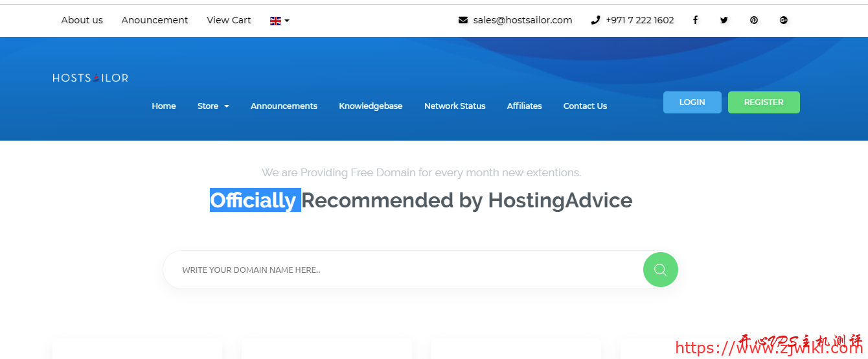Click the phone handset icon
Viewport: 868px width, 359px height.
(x=595, y=20)
